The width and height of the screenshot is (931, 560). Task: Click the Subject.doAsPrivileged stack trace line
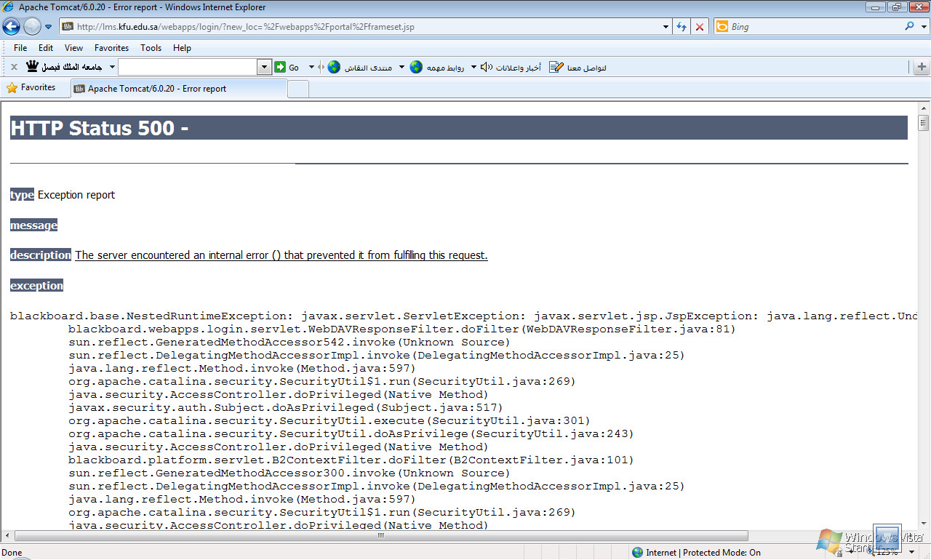point(286,407)
